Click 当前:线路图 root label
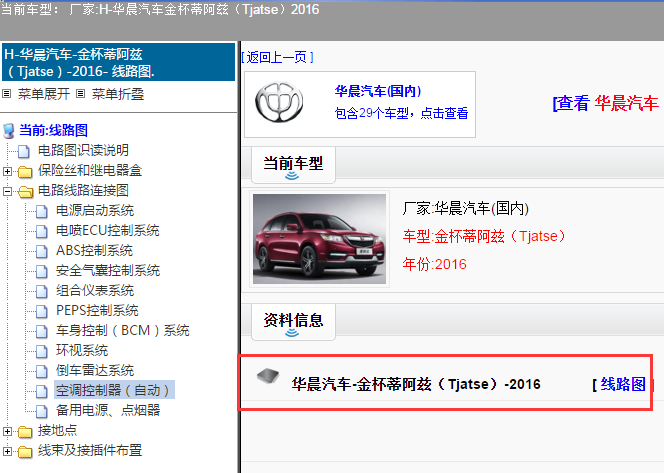This screenshot has width=664, height=473. [x=53, y=130]
